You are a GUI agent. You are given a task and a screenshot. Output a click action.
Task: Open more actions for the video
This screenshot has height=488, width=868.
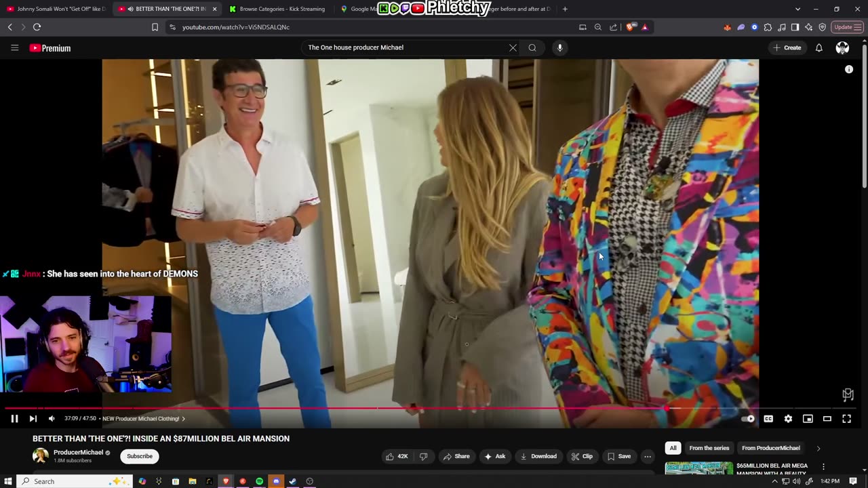(648, 456)
